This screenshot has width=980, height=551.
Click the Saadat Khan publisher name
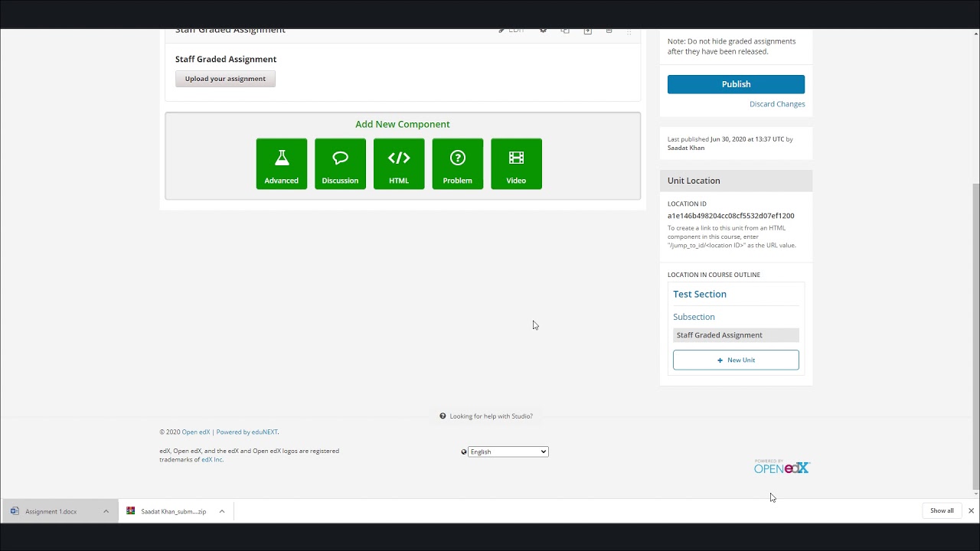pyautogui.click(x=686, y=148)
